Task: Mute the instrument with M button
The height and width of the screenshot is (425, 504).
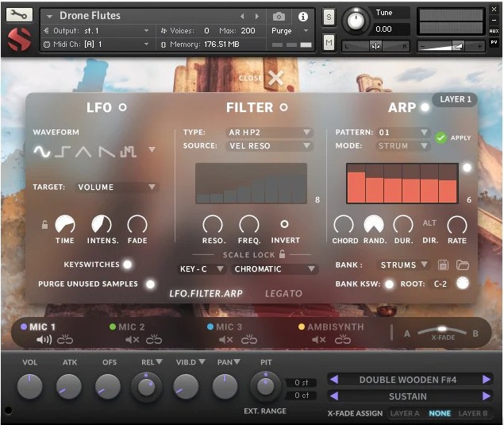Action: pyautogui.click(x=329, y=42)
